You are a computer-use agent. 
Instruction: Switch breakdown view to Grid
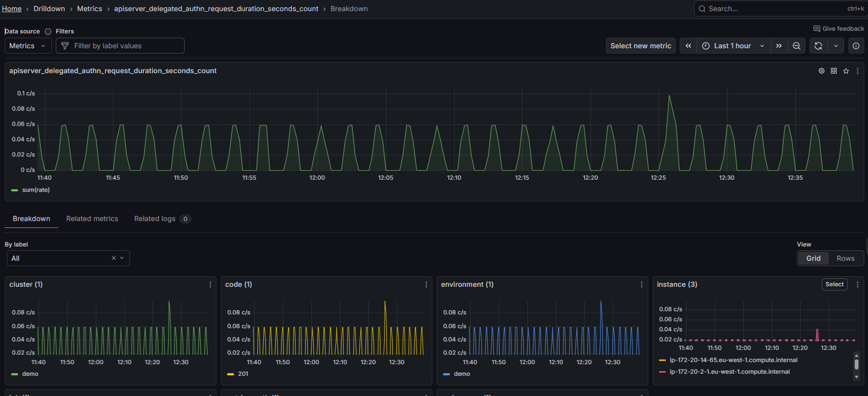coord(813,259)
